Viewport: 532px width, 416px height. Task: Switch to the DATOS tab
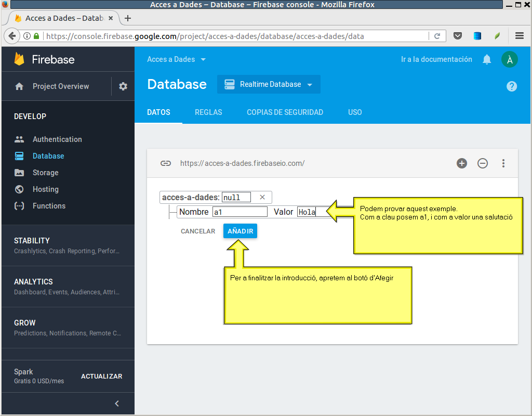point(158,112)
